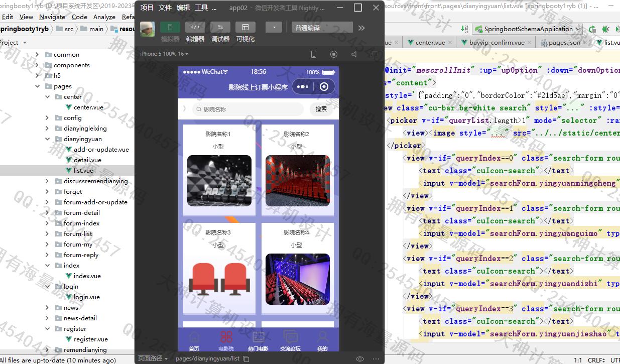Toggle the 调试器 debugger panel
620x364 pixels.
click(220, 27)
